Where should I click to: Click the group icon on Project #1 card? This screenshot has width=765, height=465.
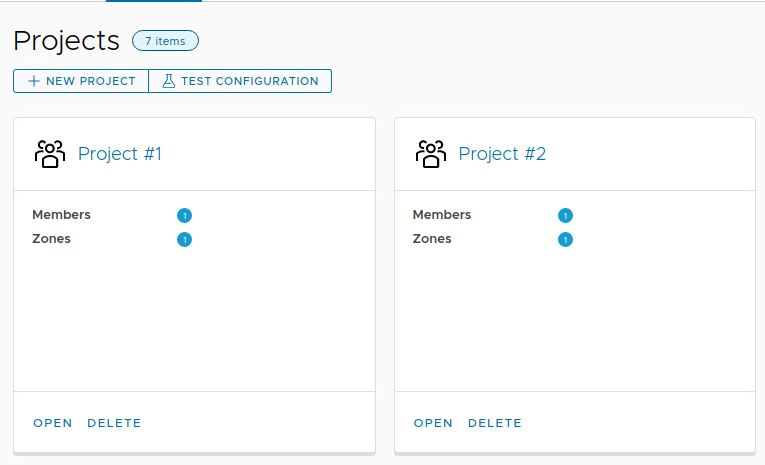pos(50,154)
